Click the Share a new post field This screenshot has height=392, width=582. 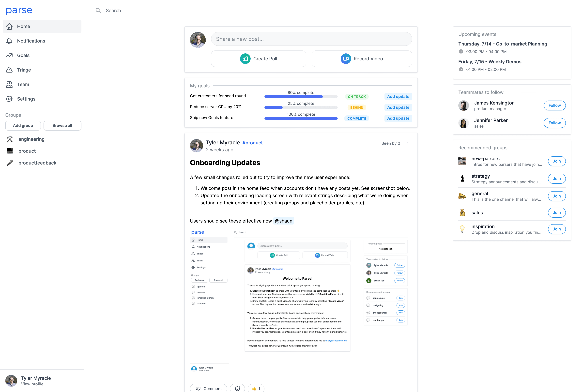[x=311, y=39]
